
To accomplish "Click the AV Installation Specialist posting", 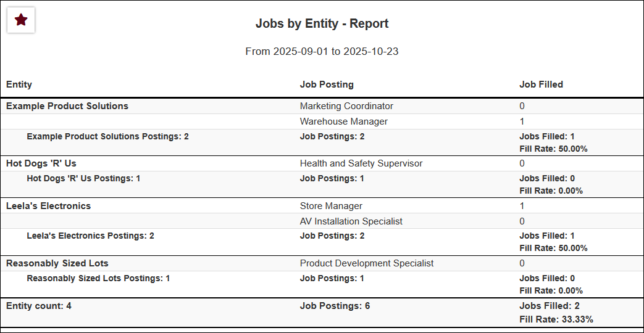I will coord(351,221).
